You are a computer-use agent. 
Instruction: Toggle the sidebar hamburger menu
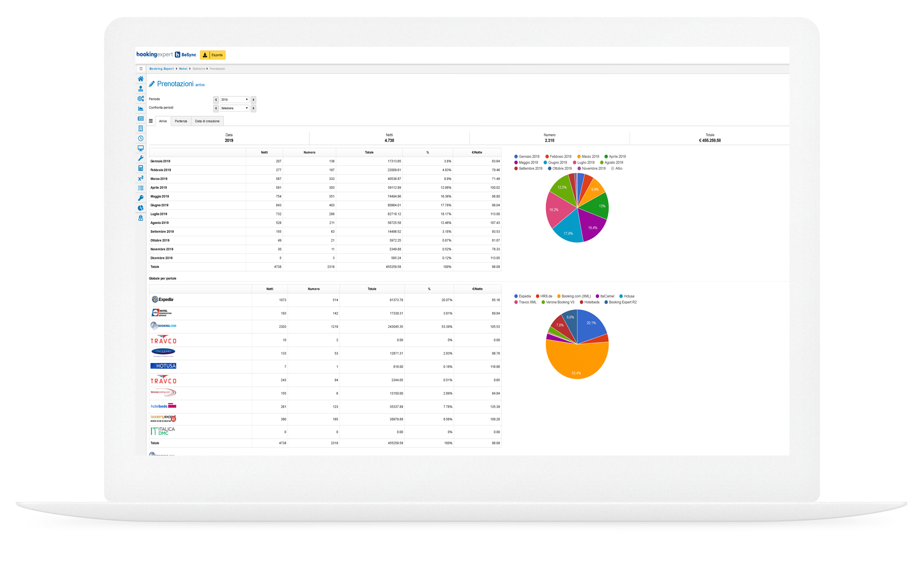click(x=141, y=69)
